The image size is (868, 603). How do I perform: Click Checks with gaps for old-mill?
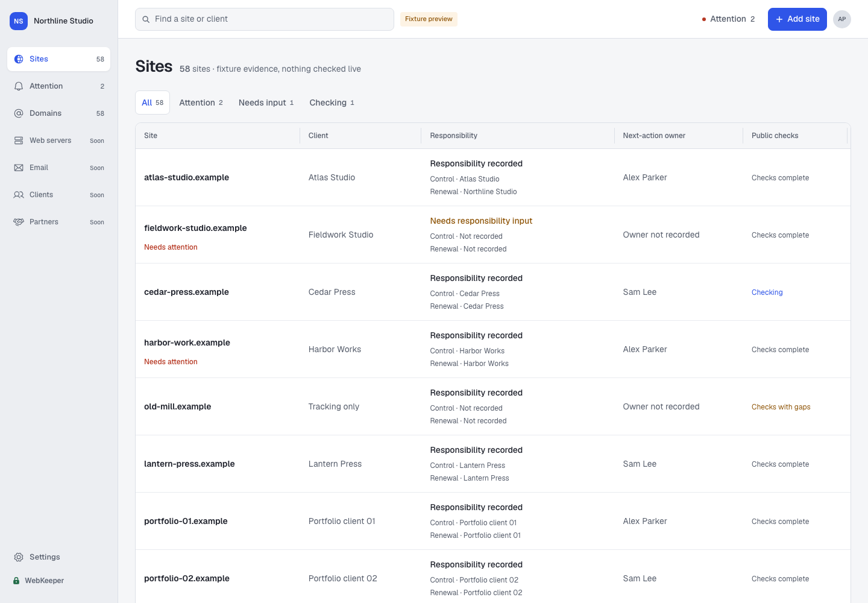[781, 407]
